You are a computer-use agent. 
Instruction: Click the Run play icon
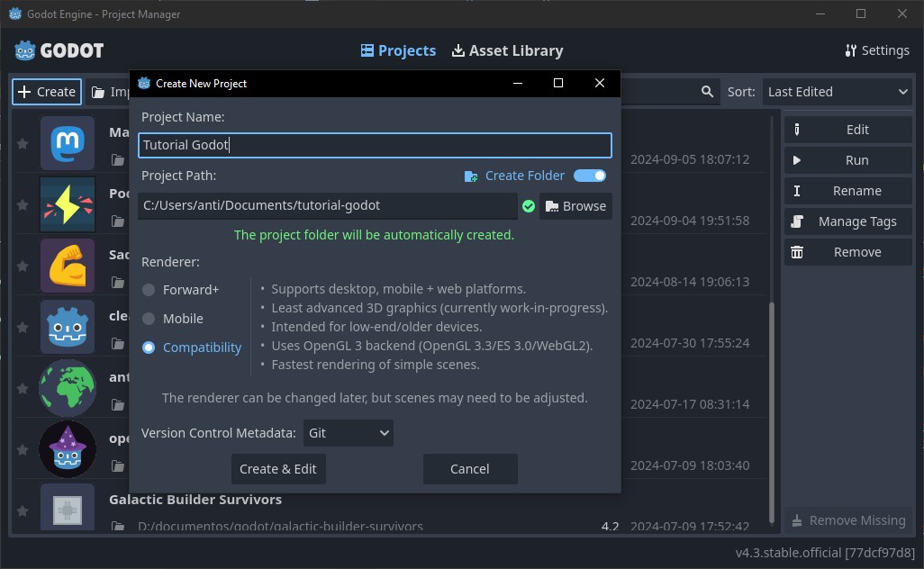click(x=796, y=159)
